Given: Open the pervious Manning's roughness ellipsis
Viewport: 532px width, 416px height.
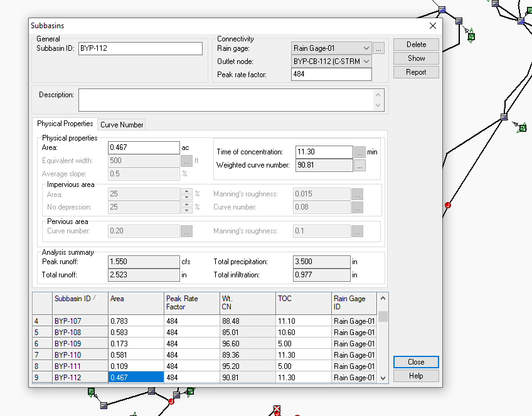Looking at the screenshot, I should click(x=358, y=230).
